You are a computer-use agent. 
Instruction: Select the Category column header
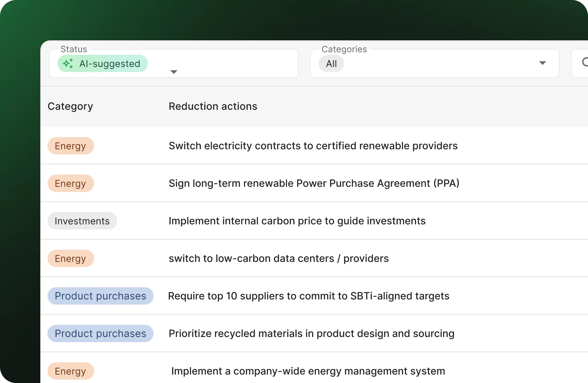[70, 106]
